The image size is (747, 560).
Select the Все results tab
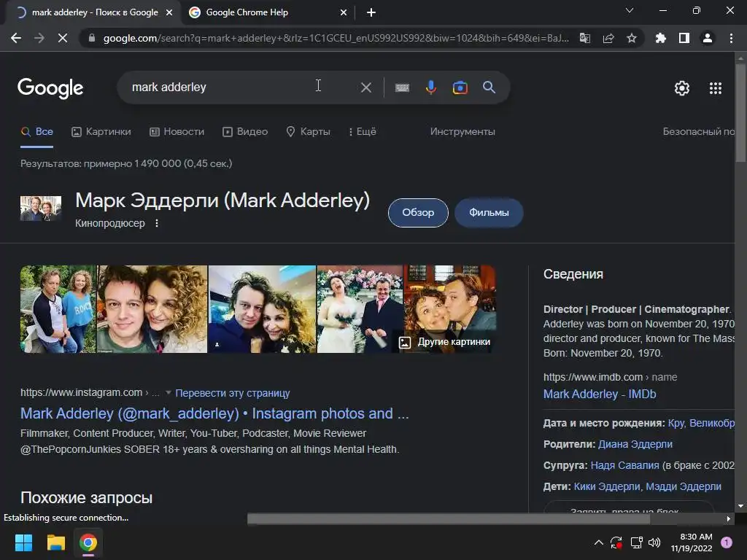(x=36, y=131)
